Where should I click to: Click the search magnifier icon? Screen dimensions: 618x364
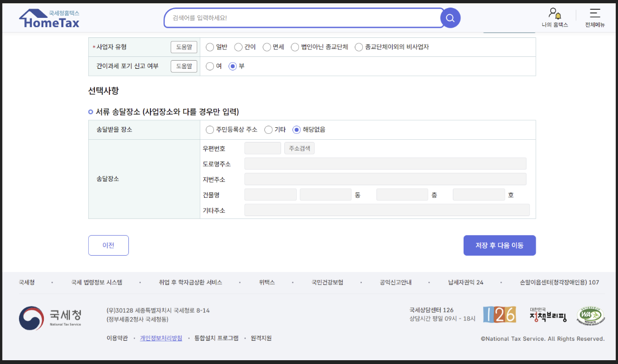[450, 18]
